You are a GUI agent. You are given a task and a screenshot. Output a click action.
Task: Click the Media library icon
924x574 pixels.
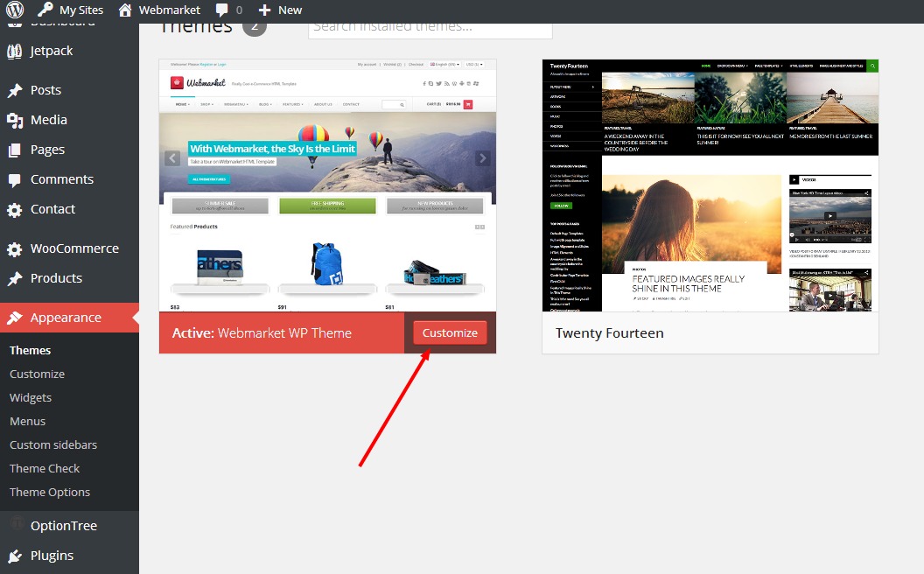(x=15, y=120)
